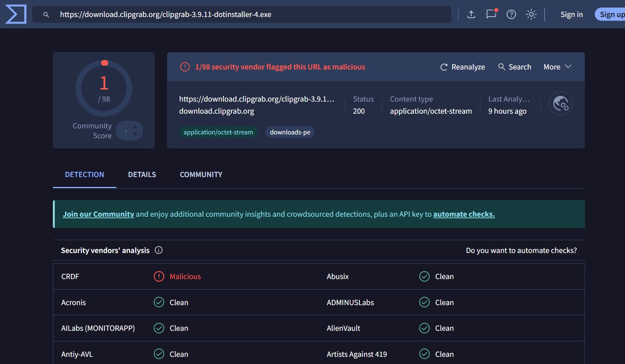This screenshot has width=625, height=364.
Task: Click the Antiy-AVL clean checkmark icon
Action: [x=159, y=354]
